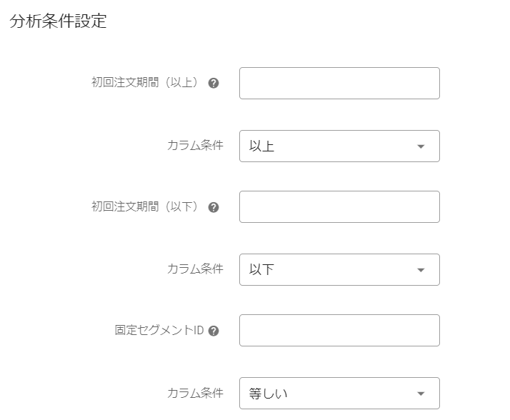Click the arrow of the 以下 dropdown

point(421,270)
